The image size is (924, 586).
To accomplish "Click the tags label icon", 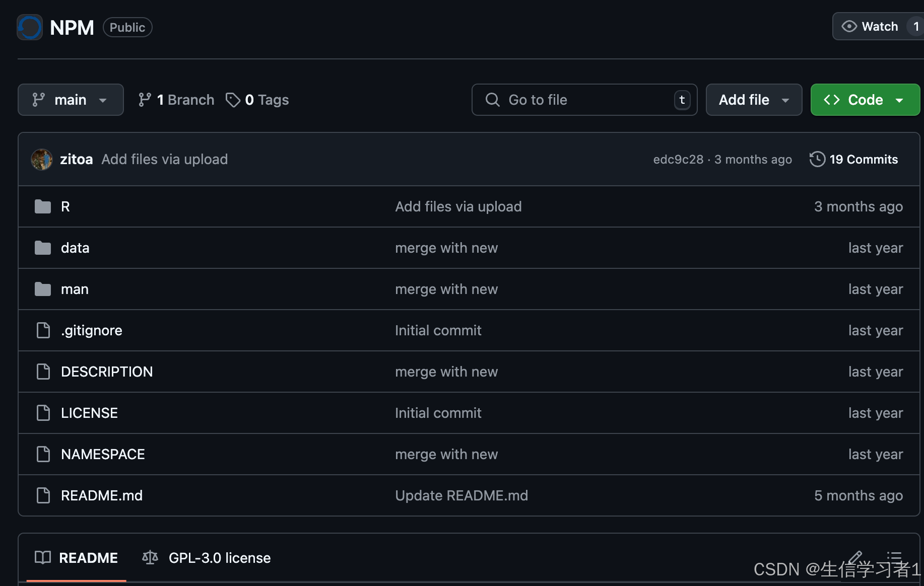I will tap(233, 100).
